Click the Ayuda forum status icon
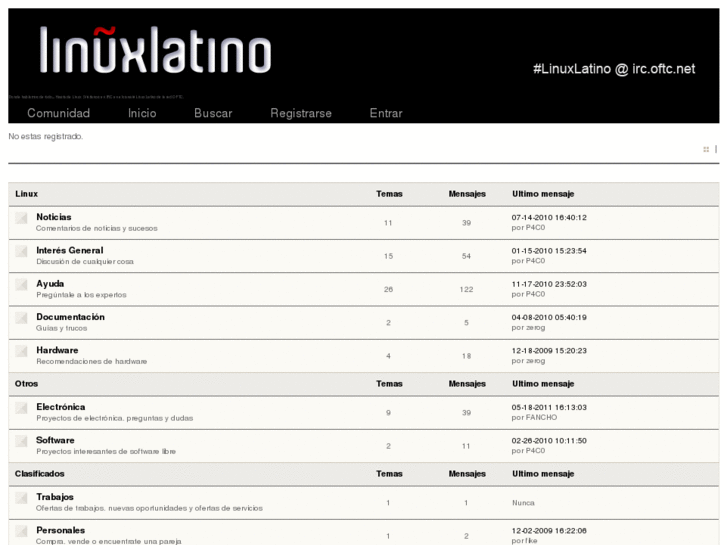The width and height of the screenshot is (727, 545). (21, 285)
